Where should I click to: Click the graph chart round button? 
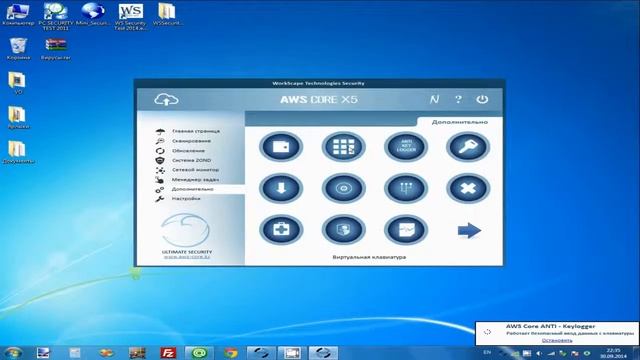coord(406,229)
